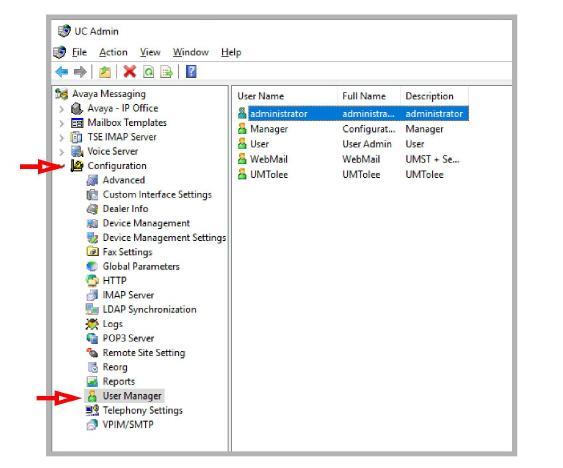This screenshot has height=468, width=563.
Task: Click the Dealer Info icon
Action: tap(92, 209)
